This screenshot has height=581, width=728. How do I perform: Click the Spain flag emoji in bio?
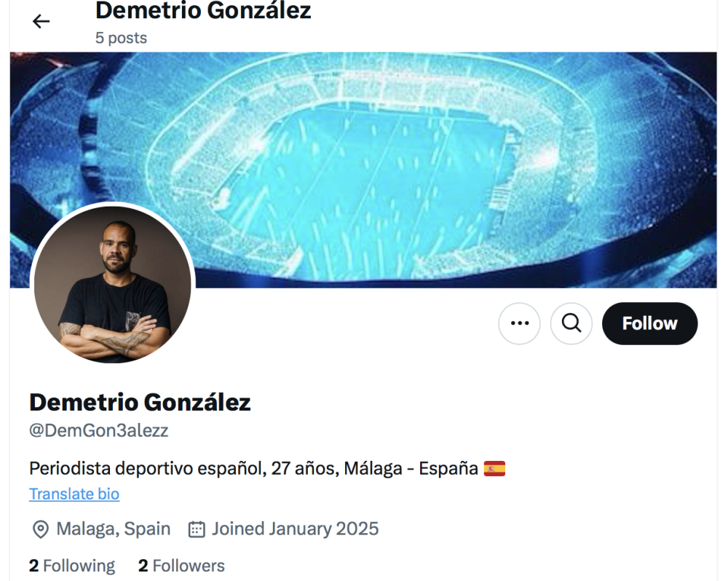[x=494, y=468]
